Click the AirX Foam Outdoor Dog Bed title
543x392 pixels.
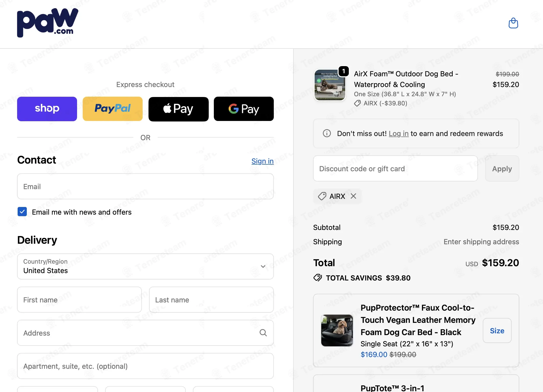tap(406, 79)
